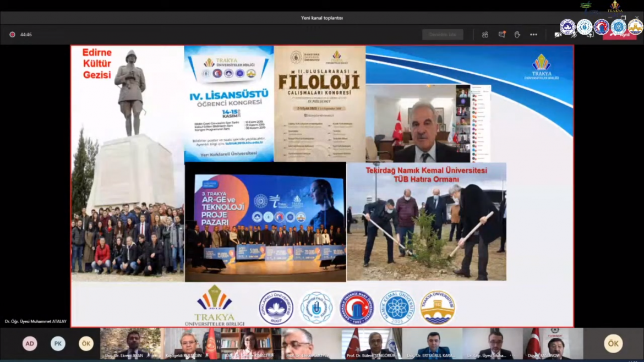The image size is (644, 362).
Task: Open Doç. Dr. Cemile KINACI video tile
Action: click(252, 343)
